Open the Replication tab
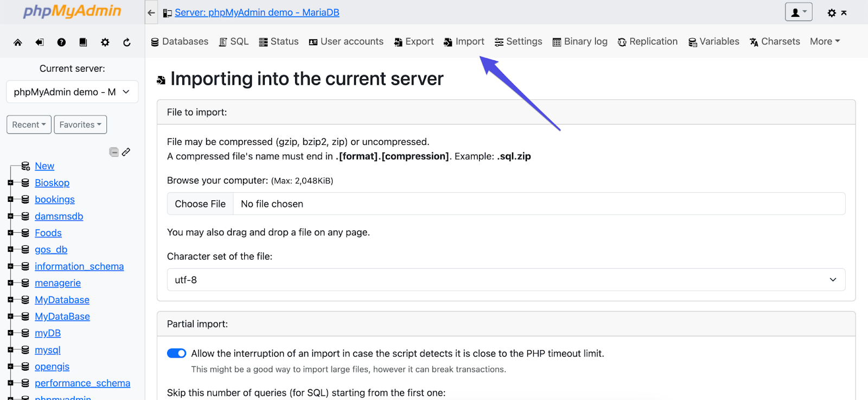This screenshot has height=400, width=868. [648, 41]
